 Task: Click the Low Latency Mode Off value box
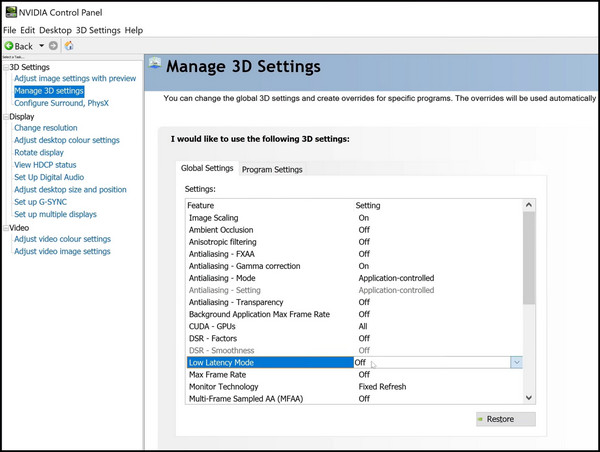tap(432, 362)
